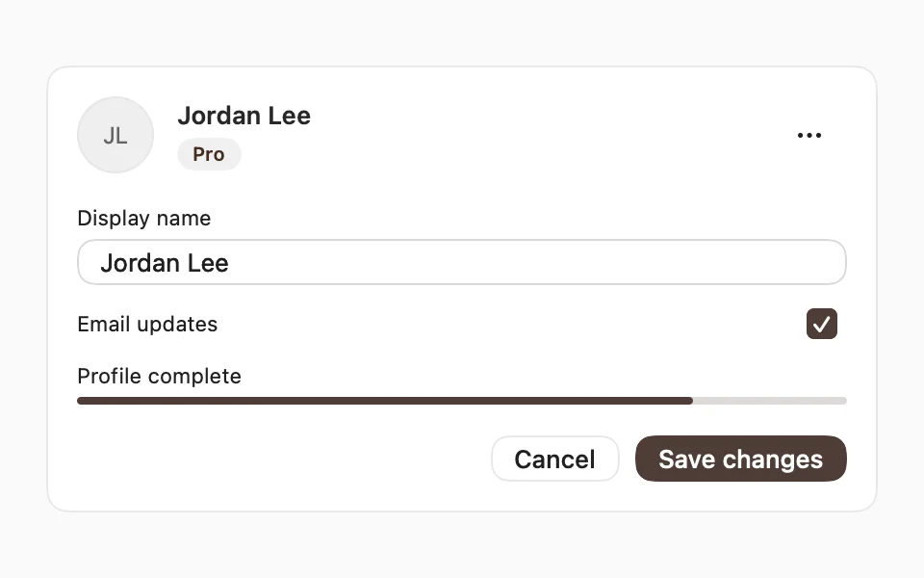This screenshot has width=924, height=578.
Task: Click the Pro plan badge
Action: click(x=209, y=154)
